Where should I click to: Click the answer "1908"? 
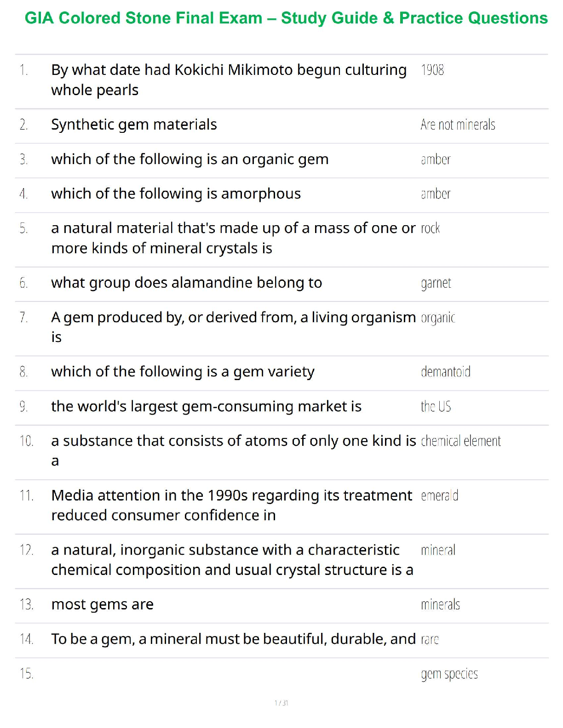[432, 70]
